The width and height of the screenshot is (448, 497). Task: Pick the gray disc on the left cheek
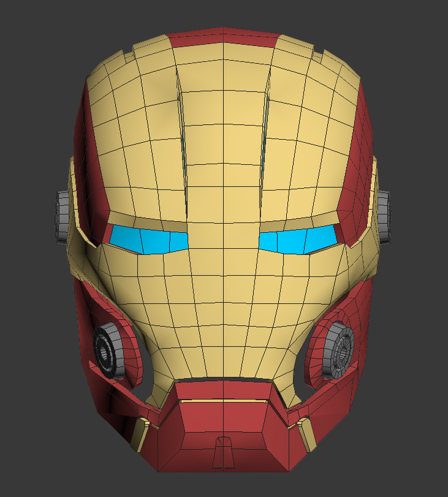click(x=109, y=351)
